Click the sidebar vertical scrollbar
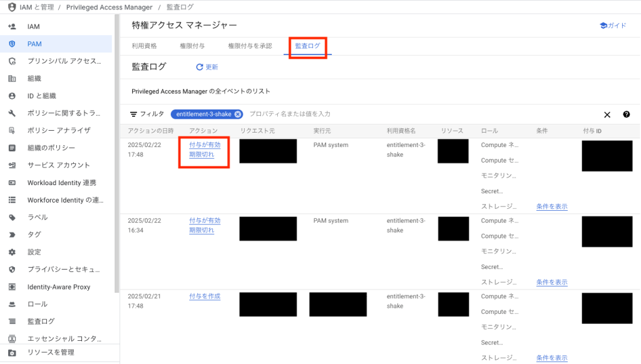The image size is (641, 364). click(116, 156)
